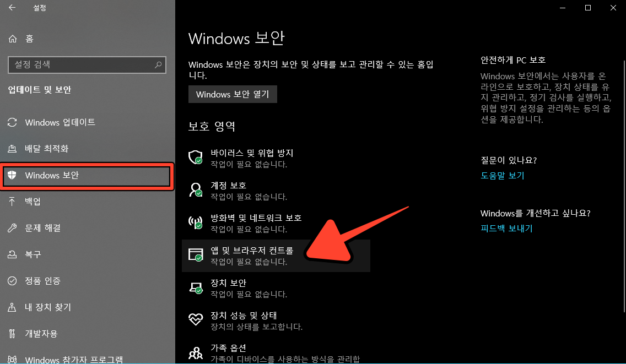Click the Windows를 개선하고 싶나요? heading

pos(536,213)
